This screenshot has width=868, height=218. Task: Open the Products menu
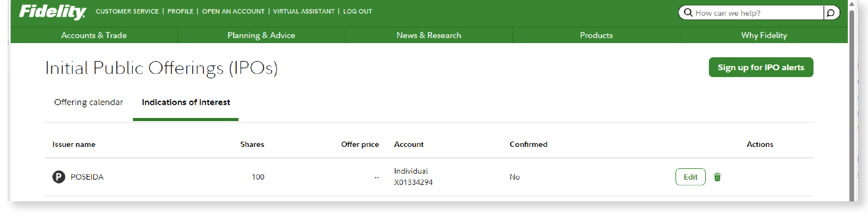click(596, 35)
